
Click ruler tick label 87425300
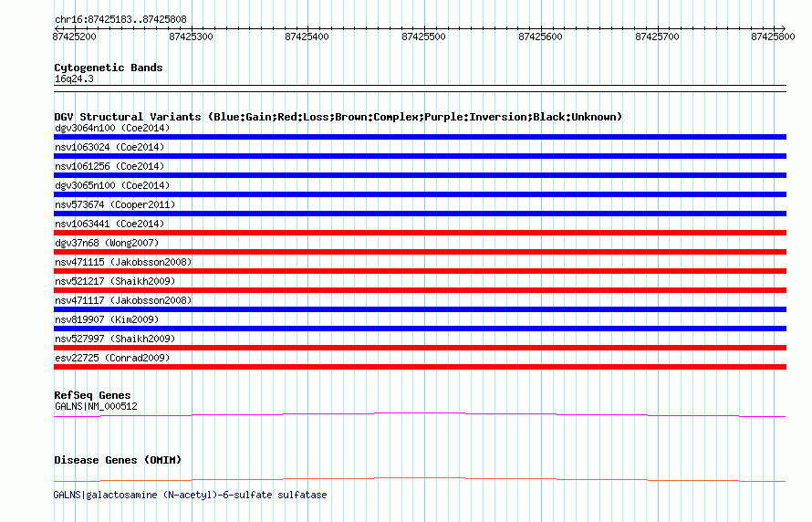191,37
